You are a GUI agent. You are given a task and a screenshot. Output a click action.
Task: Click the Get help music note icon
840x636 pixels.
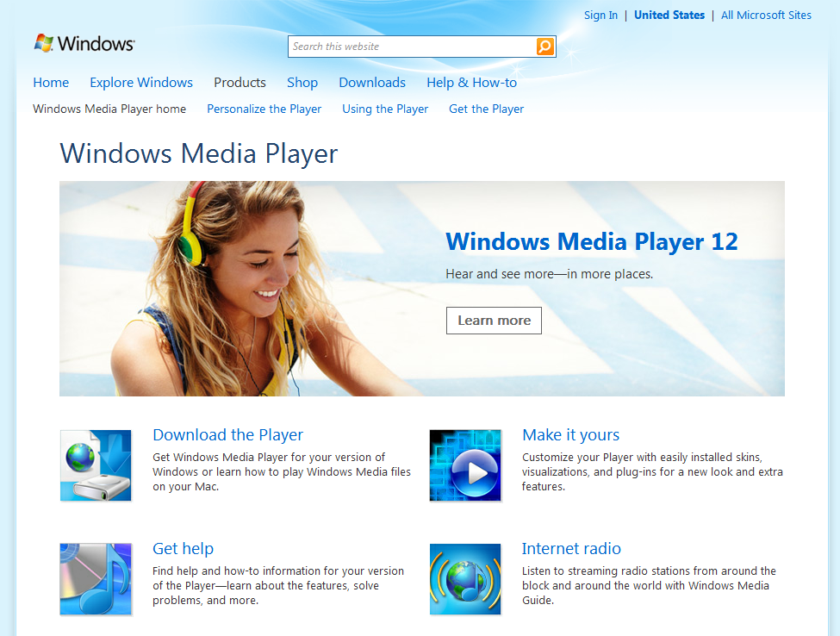(96, 579)
